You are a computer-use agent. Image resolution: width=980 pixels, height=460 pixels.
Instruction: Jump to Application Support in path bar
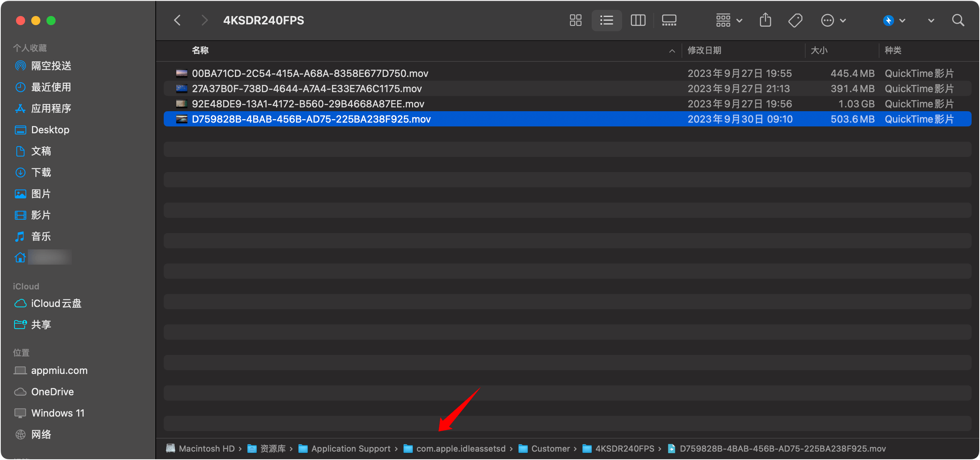350,449
